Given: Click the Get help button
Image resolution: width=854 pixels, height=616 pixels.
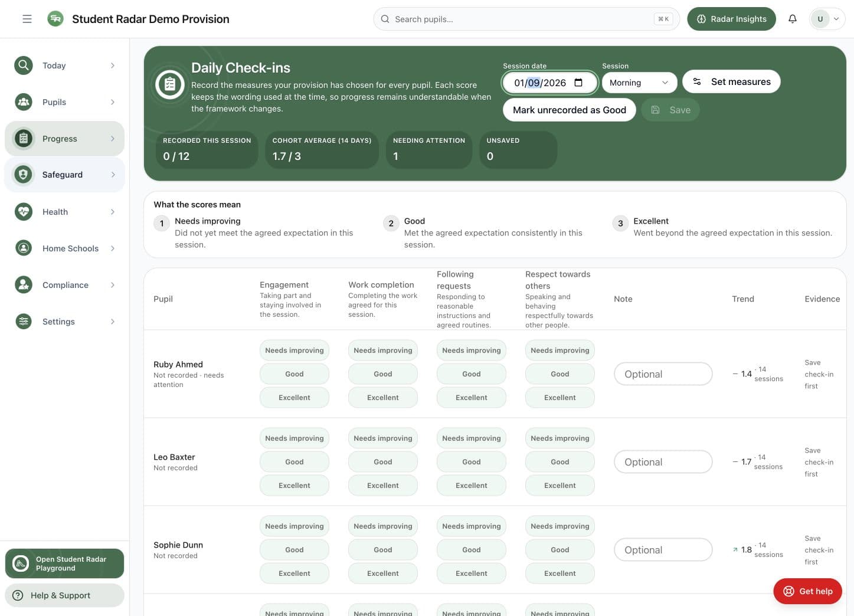Looking at the screenshot, I should click(x=807, y=591).
